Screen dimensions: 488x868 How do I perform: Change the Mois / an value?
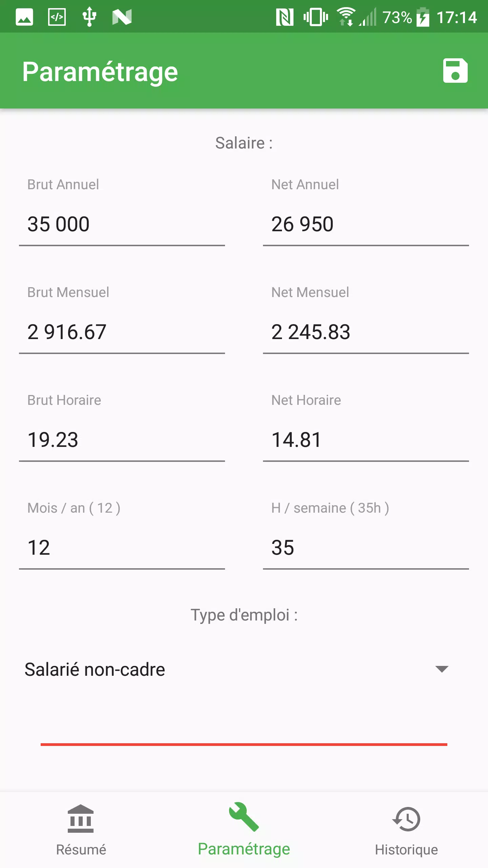pyautogui.click(x=122, y=548)
